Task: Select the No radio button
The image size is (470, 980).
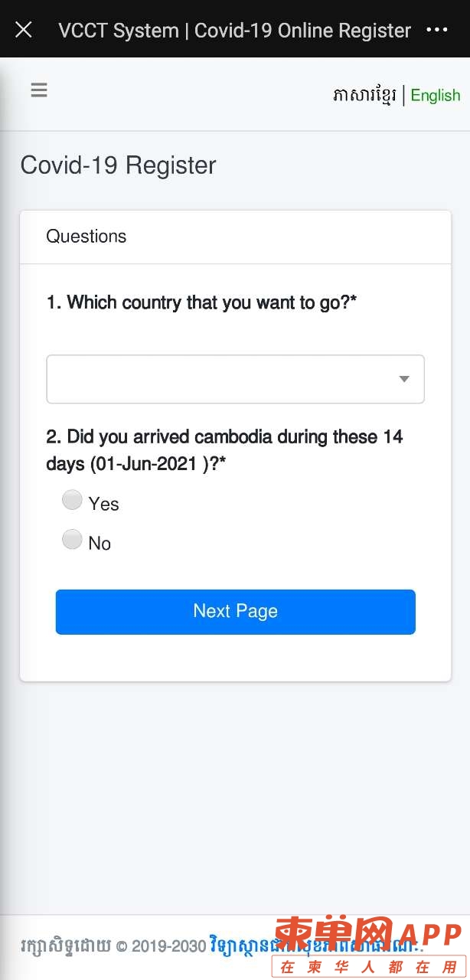Action: [72, 539]
